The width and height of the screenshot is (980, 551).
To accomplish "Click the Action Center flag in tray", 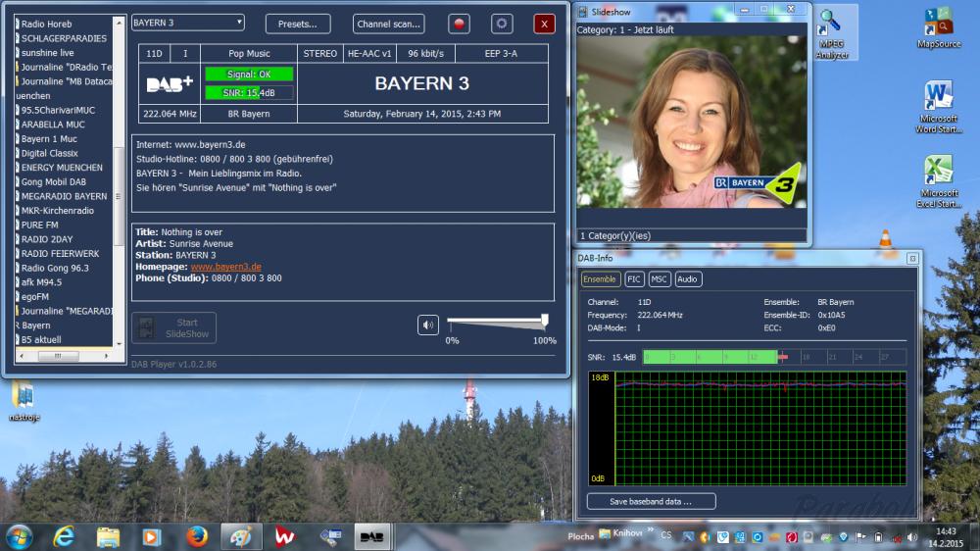I will 861,536.
